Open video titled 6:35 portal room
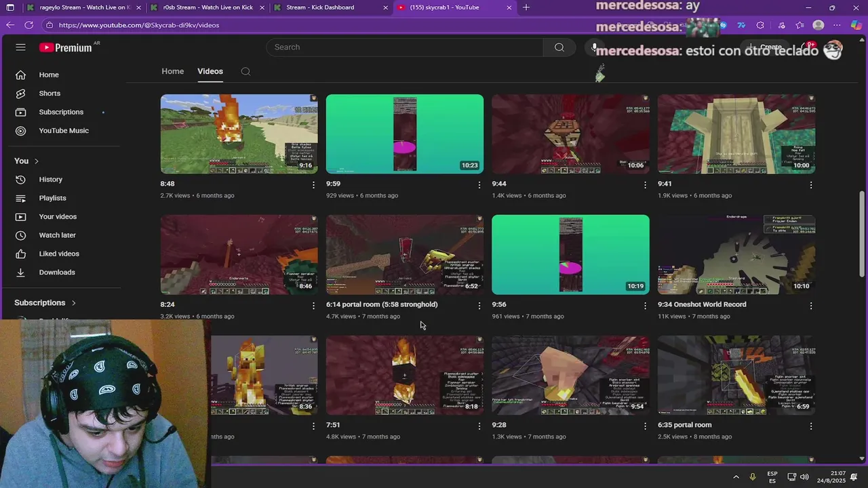This screenshot has height=488, width=868. pyautogui.click(x=684, y=425)
